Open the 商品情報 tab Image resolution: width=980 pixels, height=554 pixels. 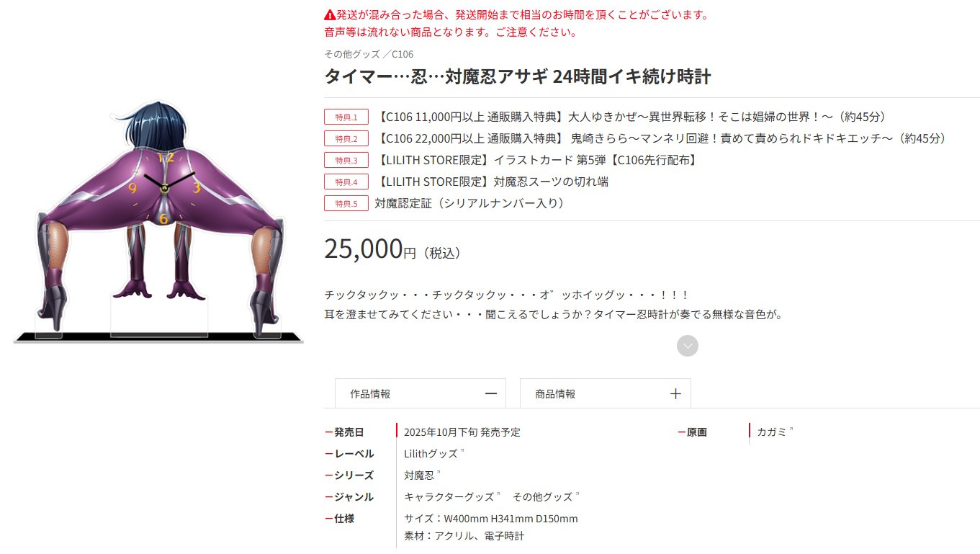(x=606, y=393)
